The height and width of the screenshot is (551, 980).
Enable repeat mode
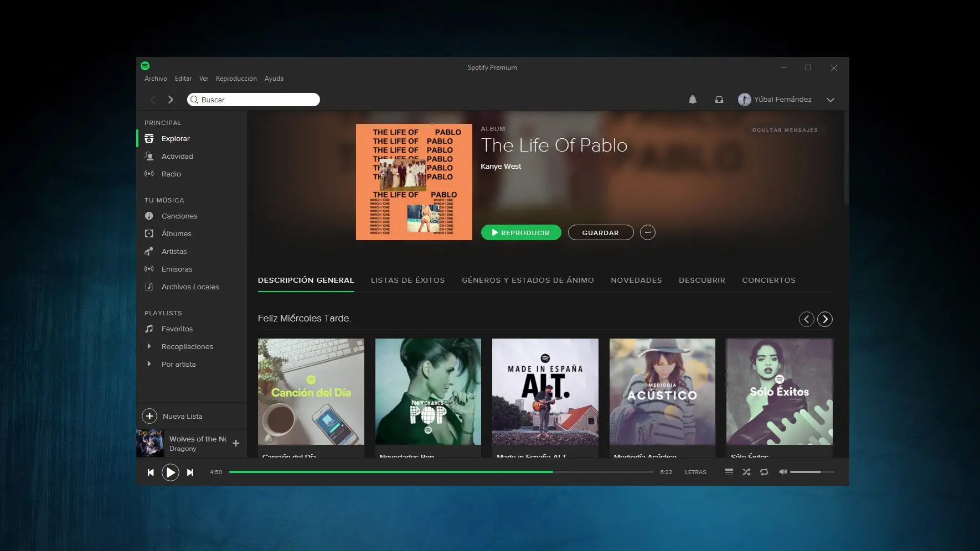764,472
